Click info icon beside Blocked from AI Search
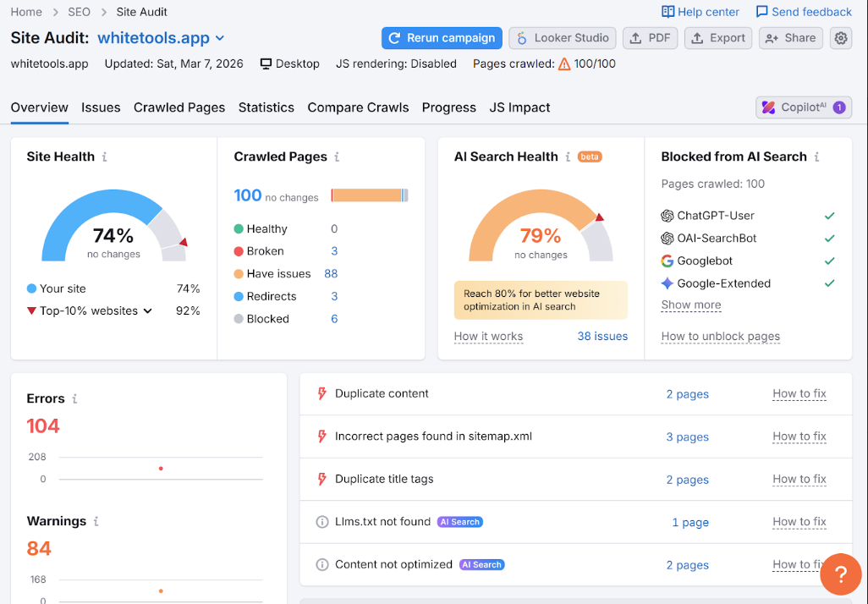 point(816,157)
